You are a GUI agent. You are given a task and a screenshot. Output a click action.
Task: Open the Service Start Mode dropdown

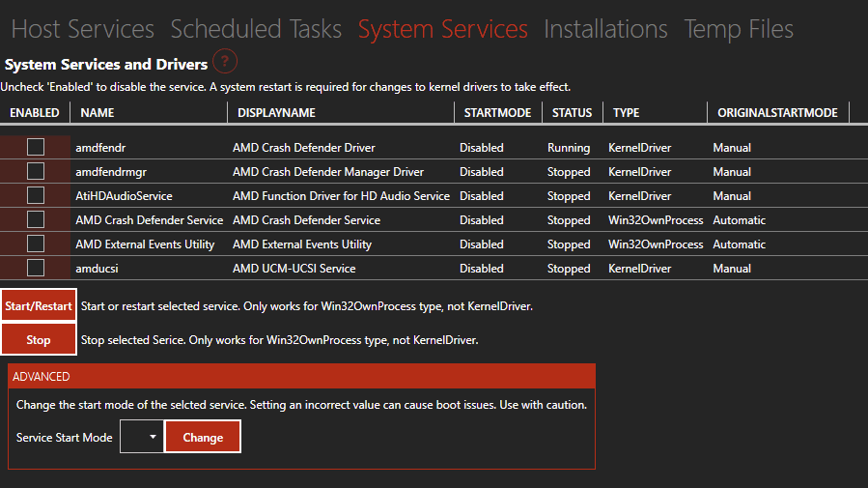click(141, 437)
